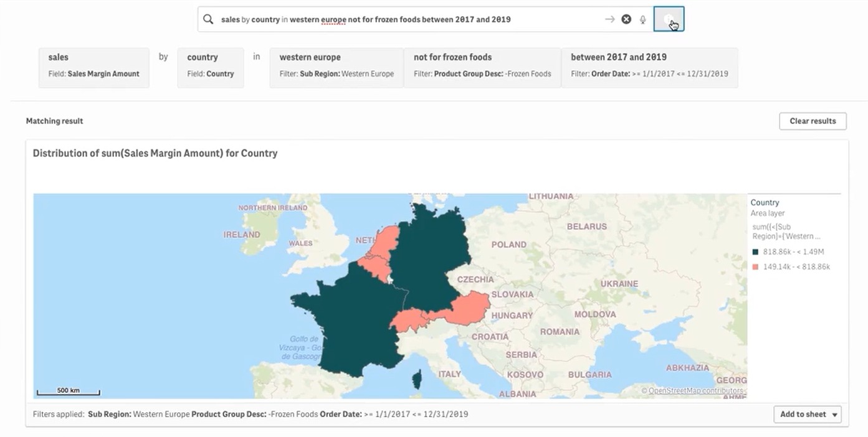This screenshot has width=868, height=437.
Task: Click the 'Matching result' heading text
Action: [x=54, y=121]
